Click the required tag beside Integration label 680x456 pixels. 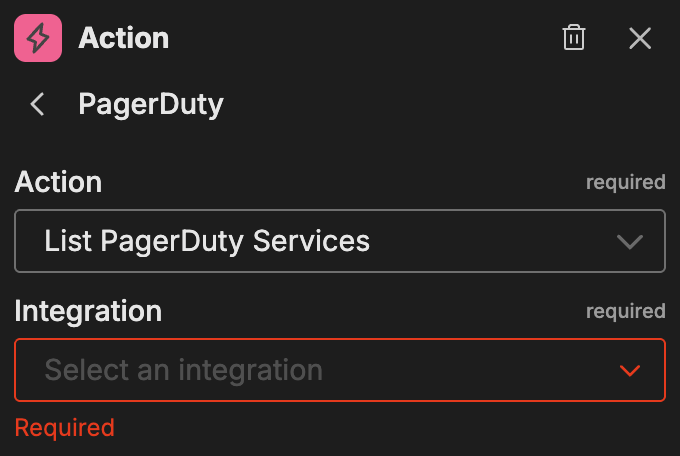(625, 311)
